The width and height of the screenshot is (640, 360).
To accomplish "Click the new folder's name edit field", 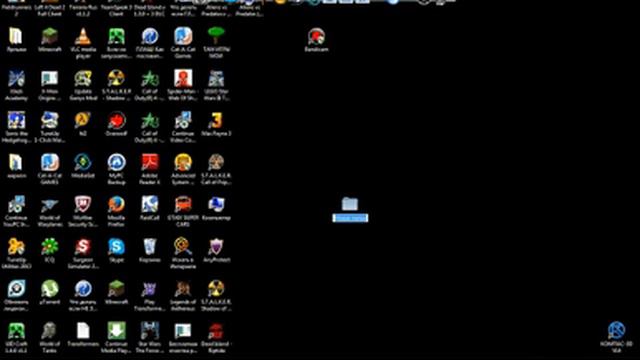I will (x=350, y=218).
